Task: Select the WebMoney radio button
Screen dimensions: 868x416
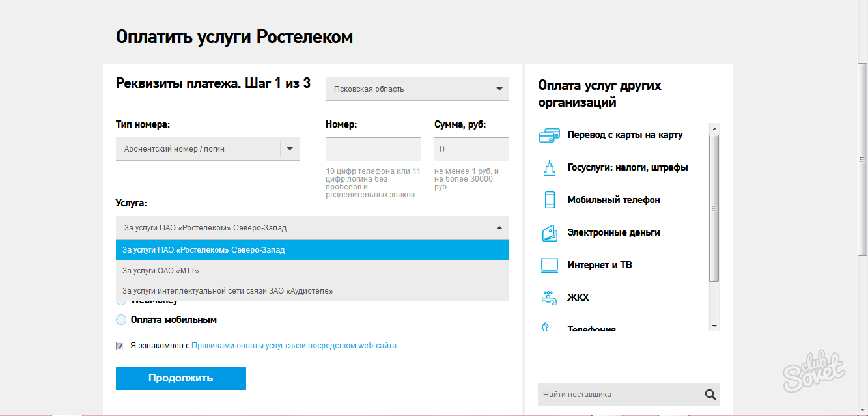Action: click(121, 302)
